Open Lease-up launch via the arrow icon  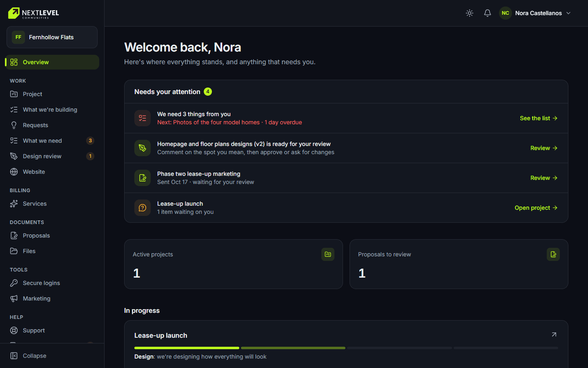coord(554,334)
